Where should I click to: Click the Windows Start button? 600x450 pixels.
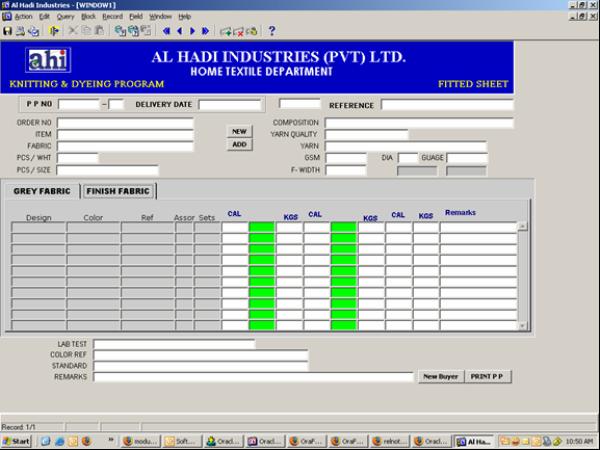pos(16,441)
